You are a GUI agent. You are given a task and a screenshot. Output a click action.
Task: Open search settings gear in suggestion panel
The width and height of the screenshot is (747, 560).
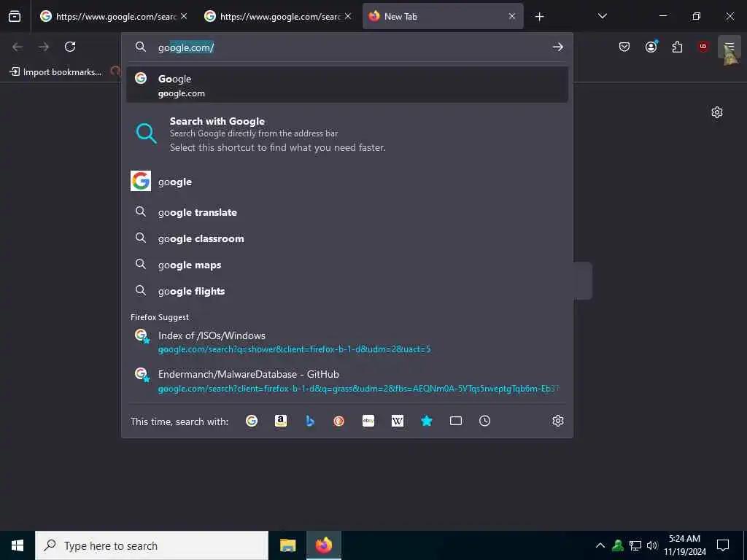pos(558,421)
